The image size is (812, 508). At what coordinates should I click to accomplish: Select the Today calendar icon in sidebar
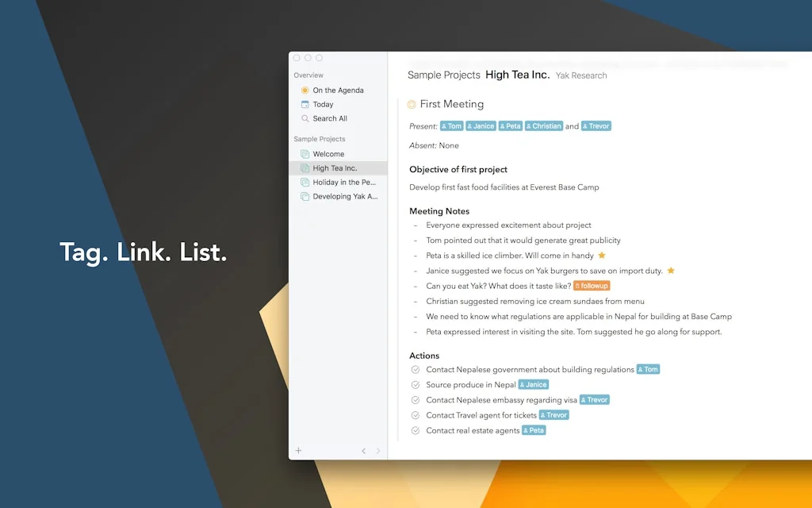pos(306,104)
